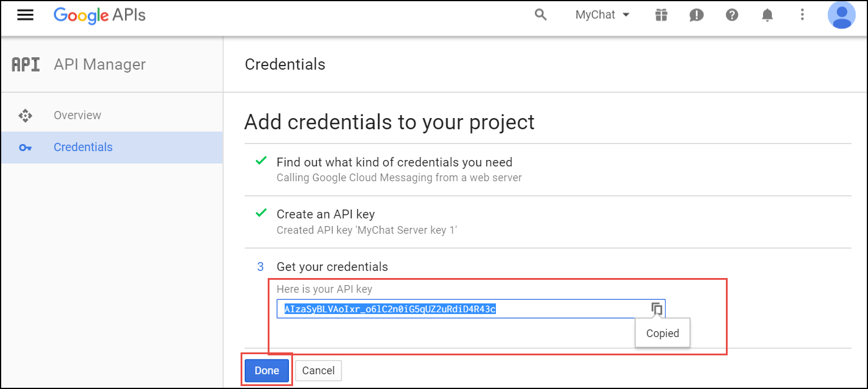This screenshot has height=389, width=868.
Task: Click the Google APIs logo
Action: pos(99,15)
